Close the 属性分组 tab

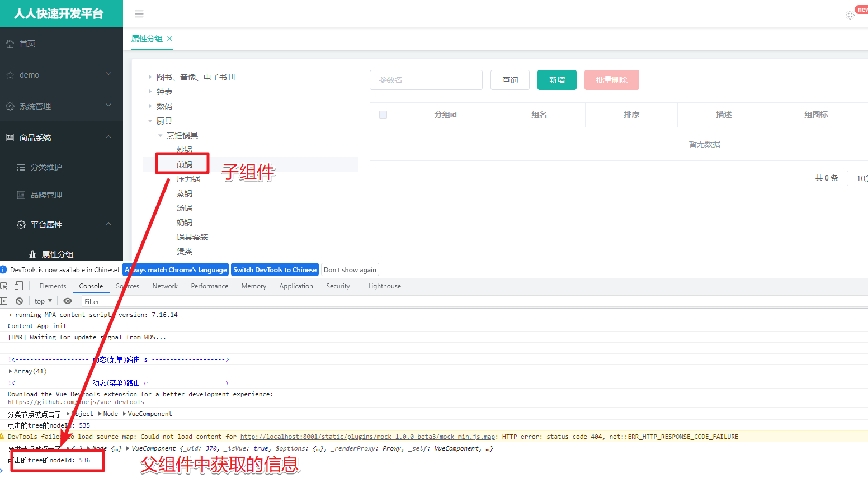169,39
